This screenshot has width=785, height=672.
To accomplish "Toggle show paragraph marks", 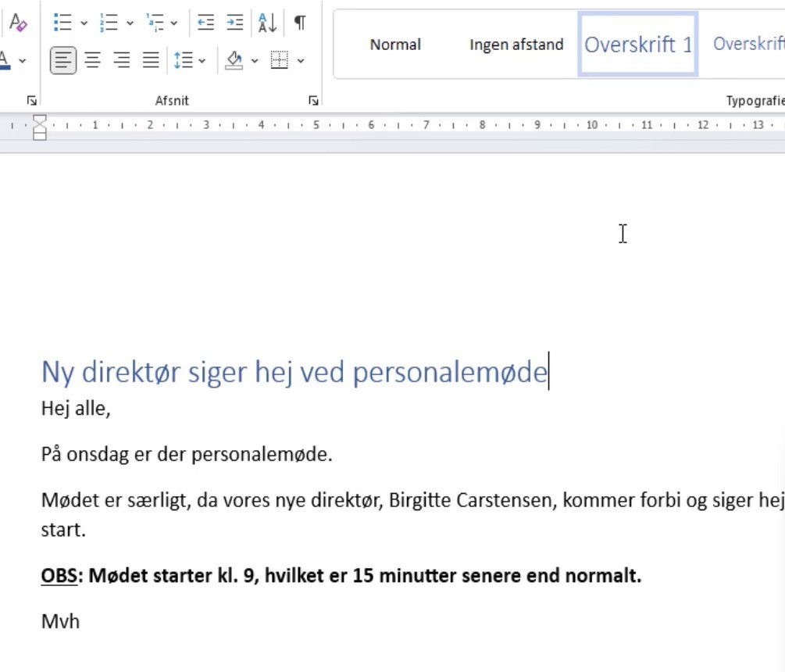I will coord(300,23).
